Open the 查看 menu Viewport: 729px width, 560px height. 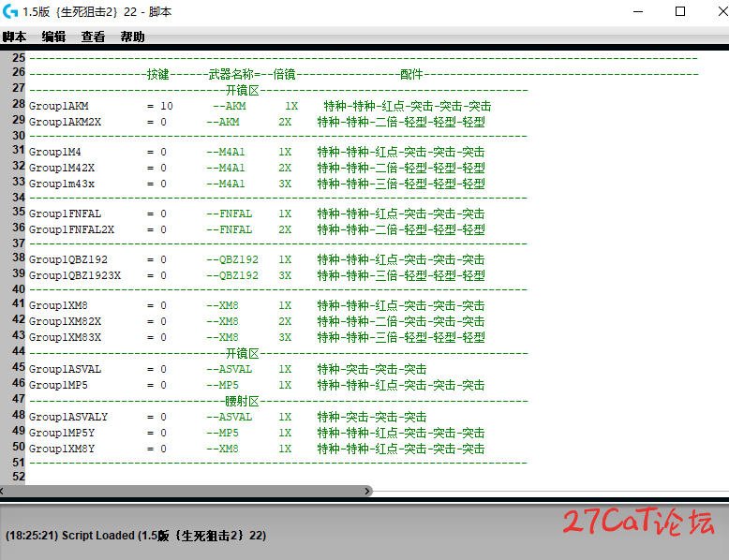(93, 37)
